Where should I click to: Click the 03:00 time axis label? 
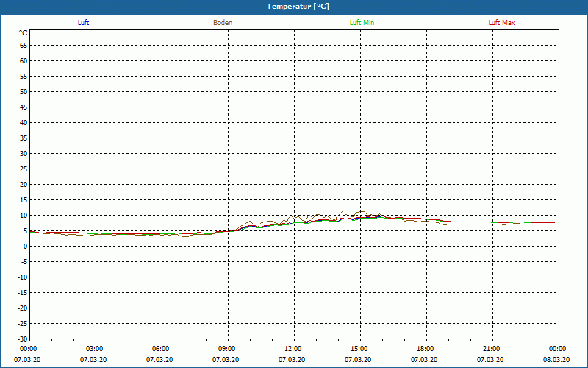94,349
